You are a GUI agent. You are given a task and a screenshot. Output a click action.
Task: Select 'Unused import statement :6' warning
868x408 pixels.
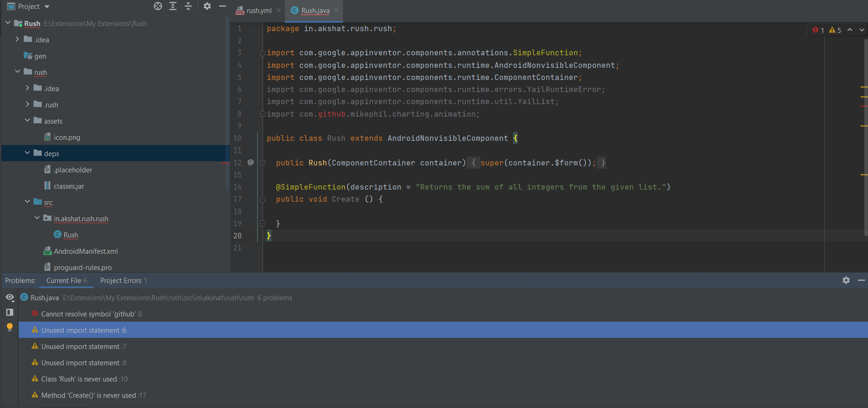click(443, 330)
